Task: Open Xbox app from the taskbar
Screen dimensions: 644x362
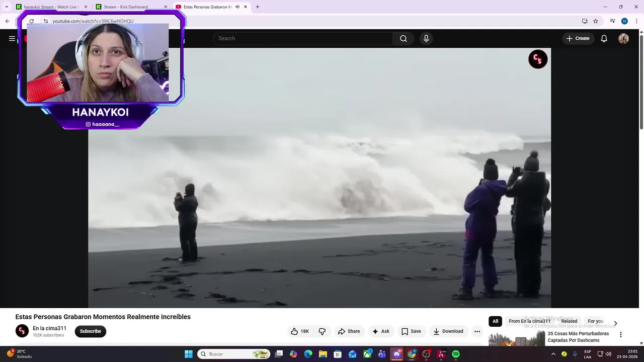Action: pyautogui.click(x=367, y=354)
